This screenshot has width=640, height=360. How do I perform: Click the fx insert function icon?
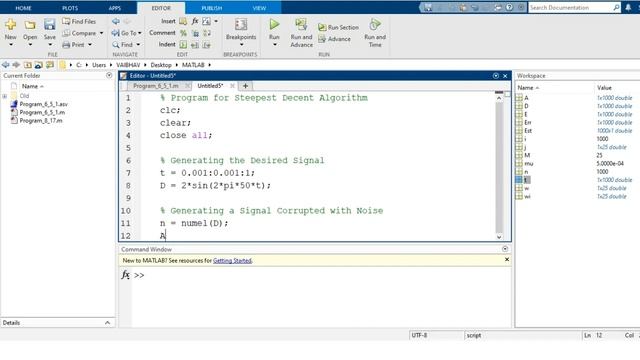pos(195,21)
